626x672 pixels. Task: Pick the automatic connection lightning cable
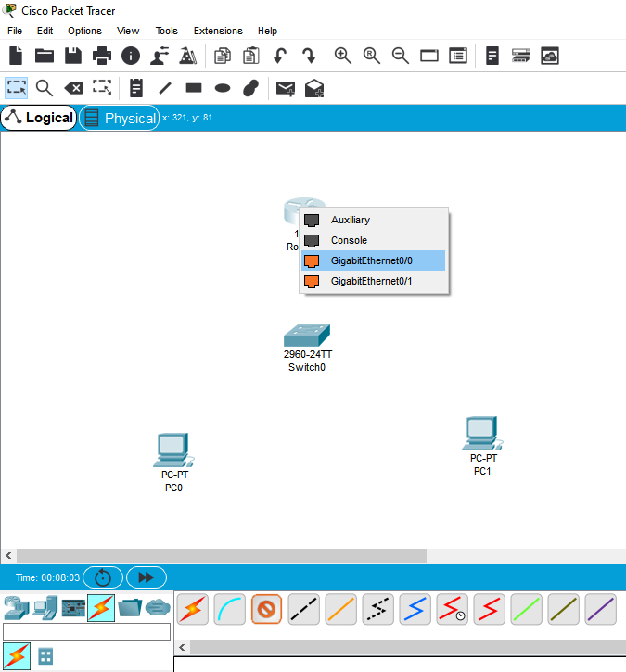[x=193, y=609]
